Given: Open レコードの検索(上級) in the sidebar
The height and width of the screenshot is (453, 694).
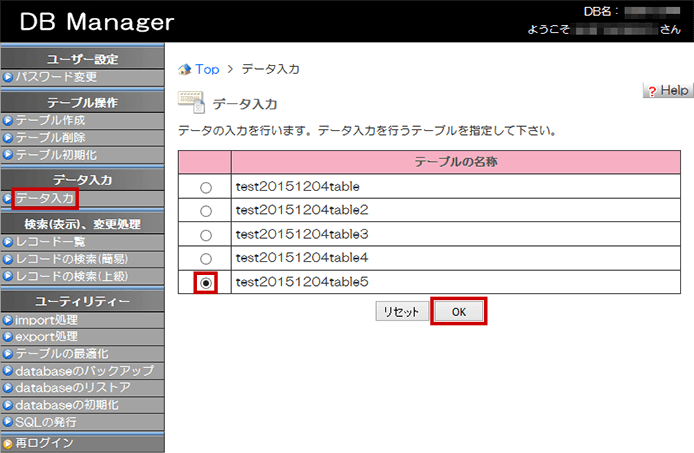Looking at the screenshot, I should (x=71, y=276).
